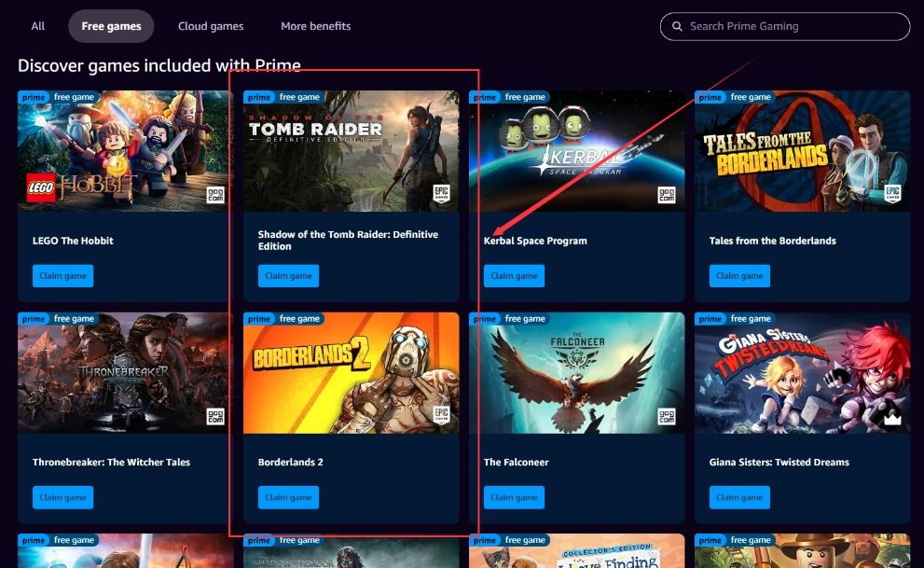Click the search magnifier icon
Image resolution: width=924 pixels, height=568 pixels.
point(677,26)
